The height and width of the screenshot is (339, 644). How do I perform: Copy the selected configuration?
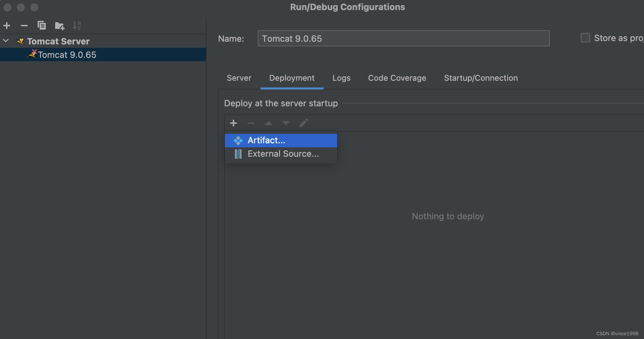[42, 26]
